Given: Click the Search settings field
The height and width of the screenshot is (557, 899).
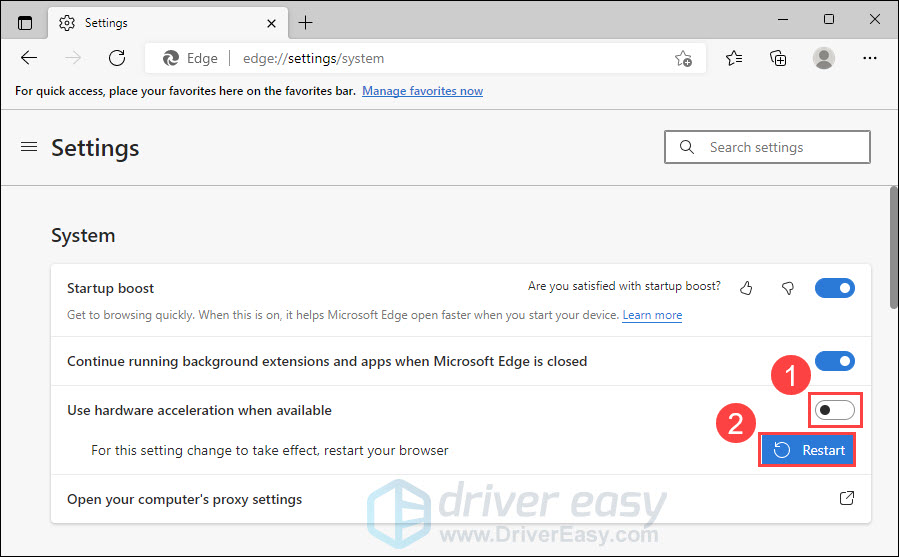Looking at the screenshot, I should click(x=767, y=147).
